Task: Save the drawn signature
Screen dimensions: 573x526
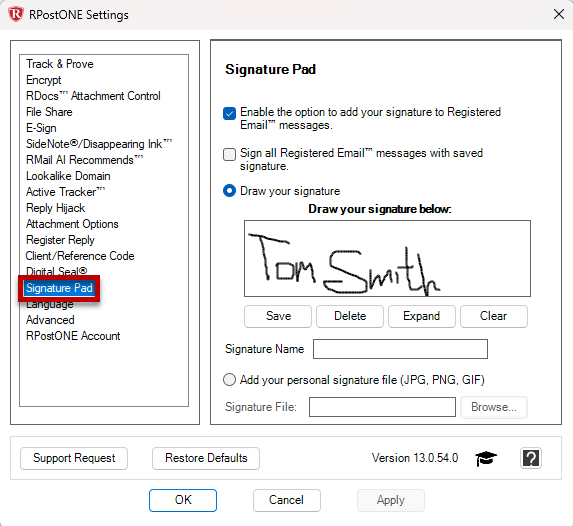Action: [278, 316]
